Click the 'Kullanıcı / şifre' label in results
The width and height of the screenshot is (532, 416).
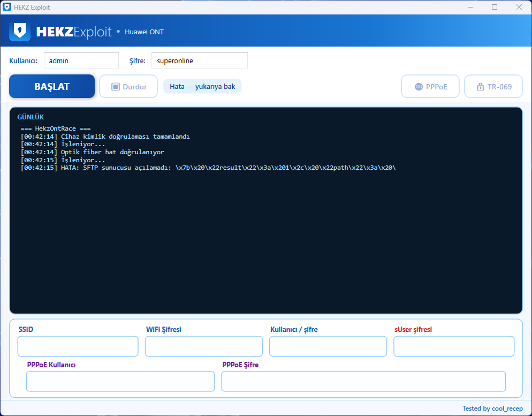(x=294, y=329)
